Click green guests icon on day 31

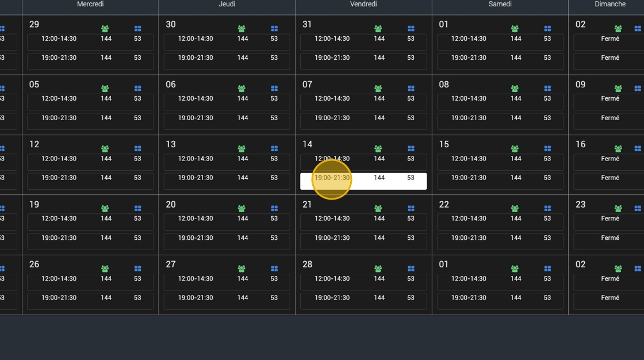(x=378, y=28)
